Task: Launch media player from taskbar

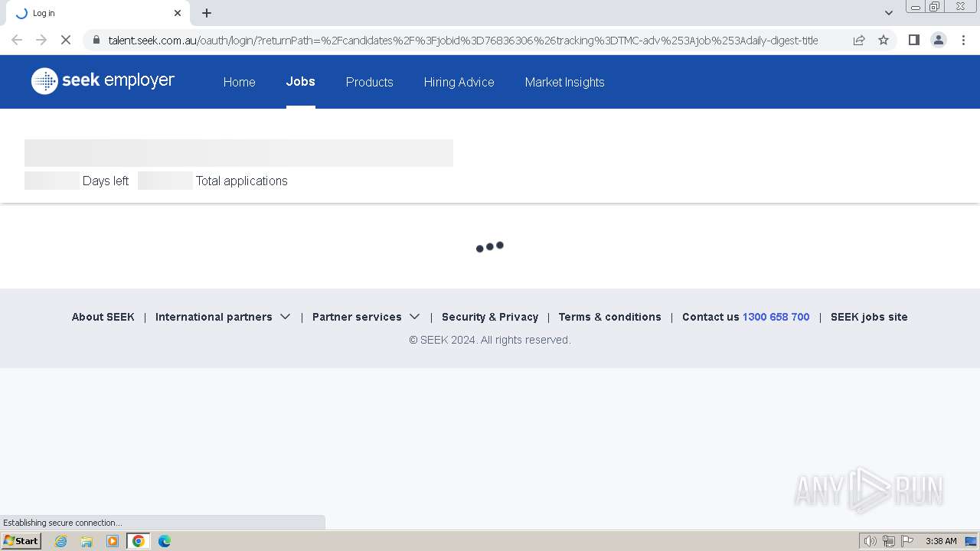Action: coord(113,541)
